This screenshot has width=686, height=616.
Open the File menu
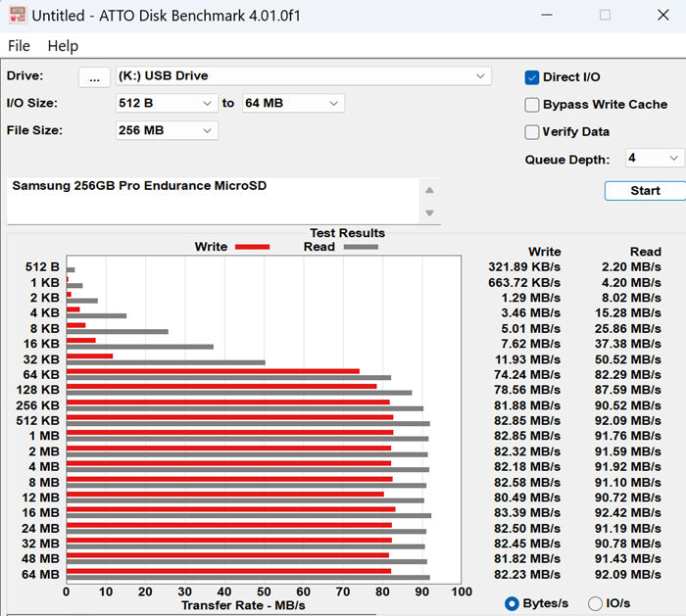[19, 46]
